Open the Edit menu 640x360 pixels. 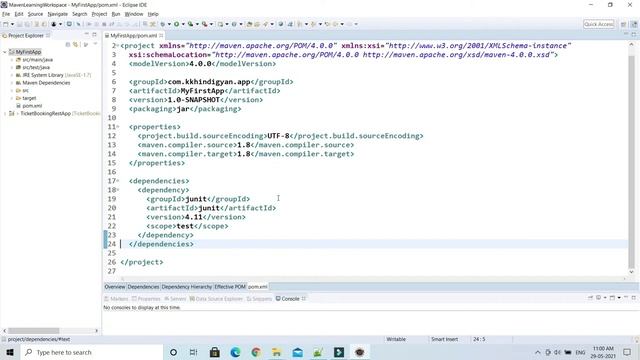tap(19, 14)
